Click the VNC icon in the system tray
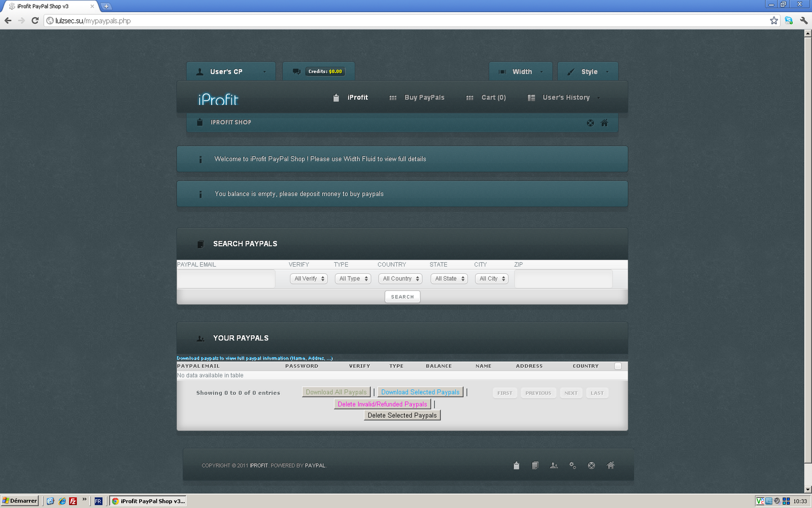The image size is (812, 508). [760, 501]
